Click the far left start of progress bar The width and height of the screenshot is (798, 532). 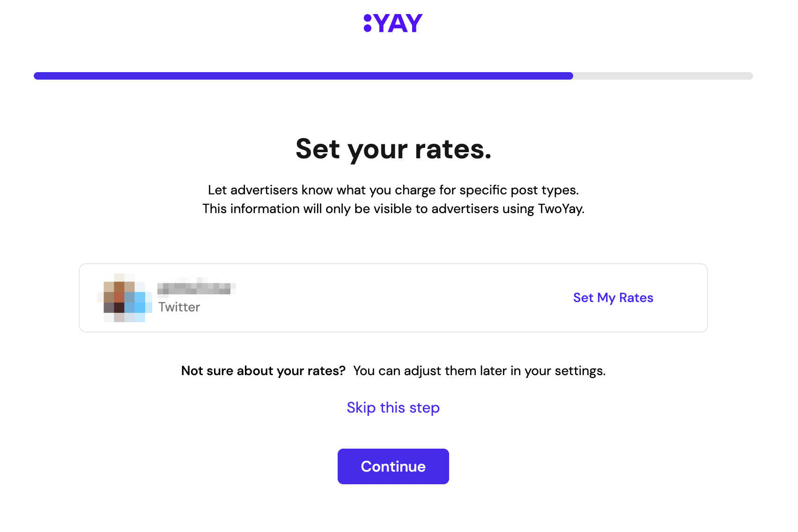pyautogui.click(x=37, y=76)
